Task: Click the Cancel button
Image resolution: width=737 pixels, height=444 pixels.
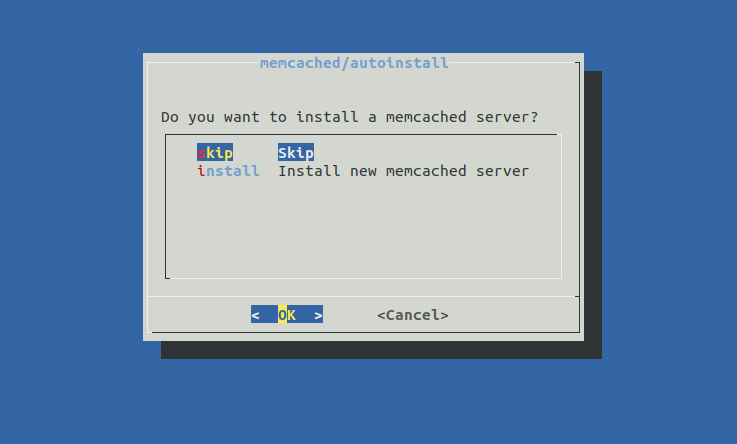Action: pyautogui.click(x=413, y=314)
